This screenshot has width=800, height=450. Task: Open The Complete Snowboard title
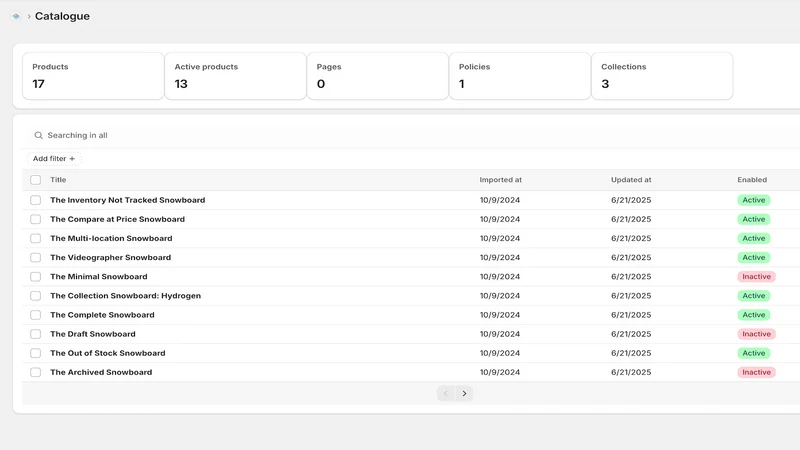point(103,315)
